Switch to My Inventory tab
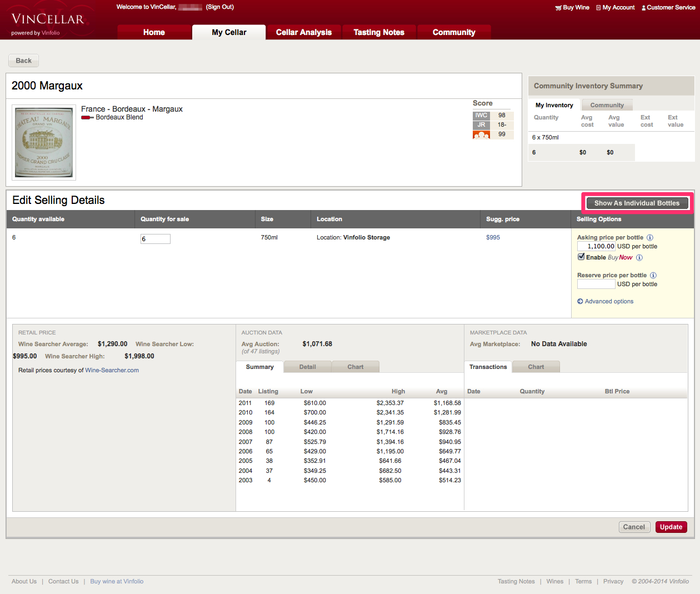 [x=554, y=105]
